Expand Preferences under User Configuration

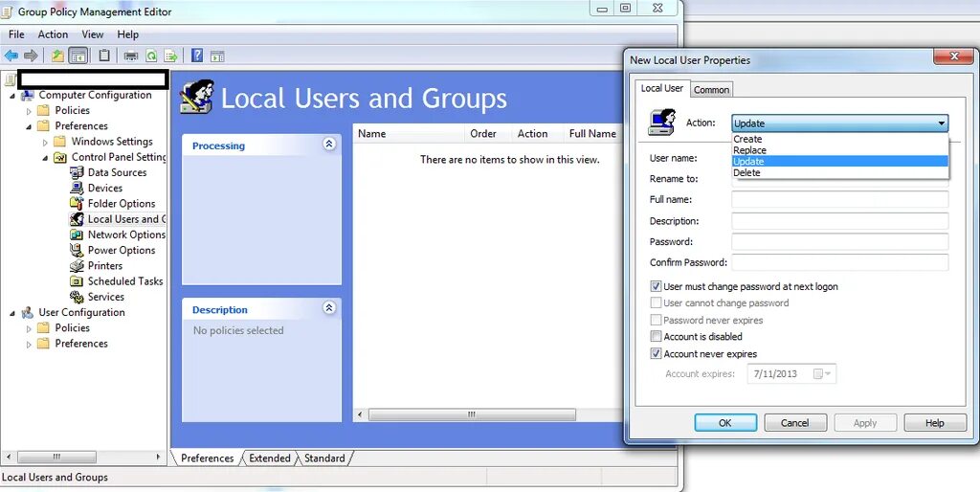pos(29,344)
